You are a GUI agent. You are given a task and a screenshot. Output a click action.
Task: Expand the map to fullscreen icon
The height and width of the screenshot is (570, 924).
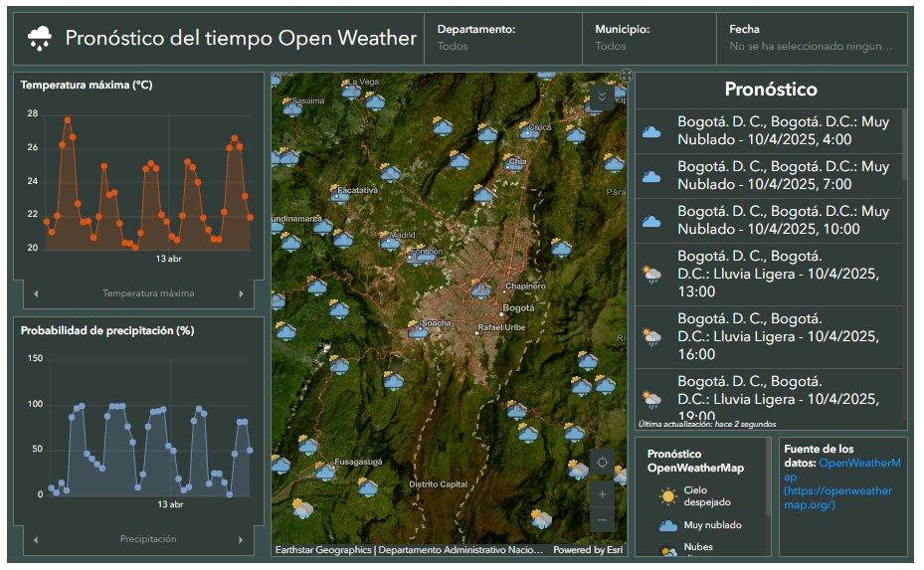627,76
